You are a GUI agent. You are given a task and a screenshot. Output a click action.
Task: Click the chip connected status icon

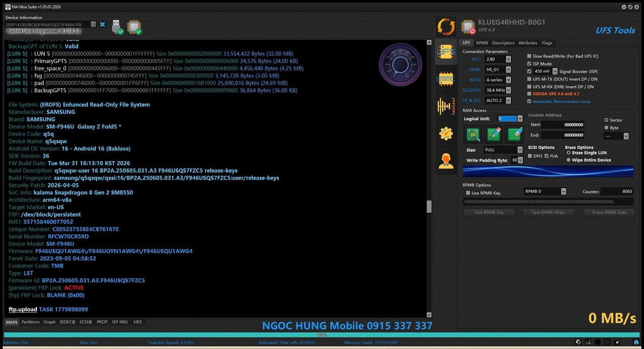coord(134,27)
